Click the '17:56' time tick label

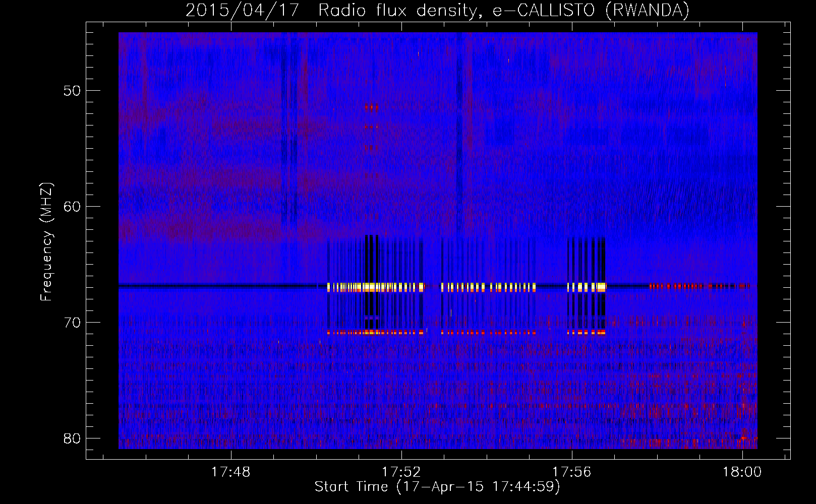[x=572, y=472]
